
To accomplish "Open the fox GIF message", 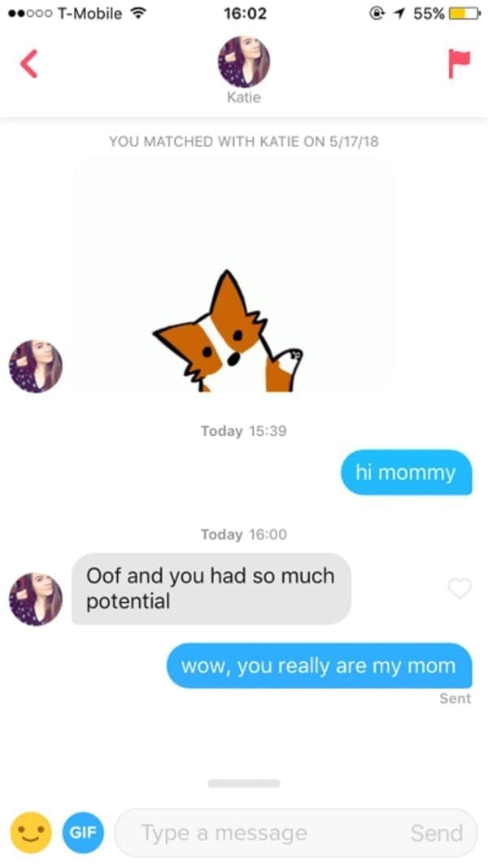I will 231,275.
